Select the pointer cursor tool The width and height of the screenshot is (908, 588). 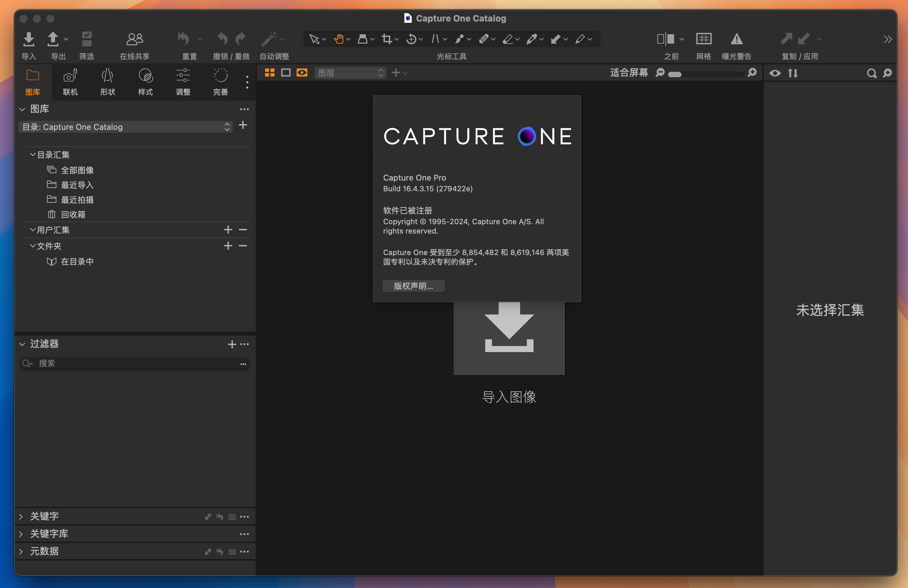(314, 39)
